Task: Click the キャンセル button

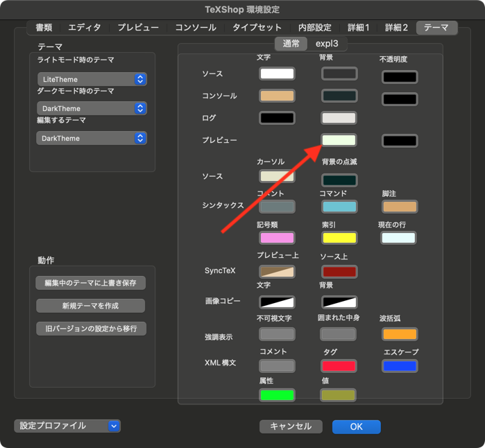Action: pos(291,427)
